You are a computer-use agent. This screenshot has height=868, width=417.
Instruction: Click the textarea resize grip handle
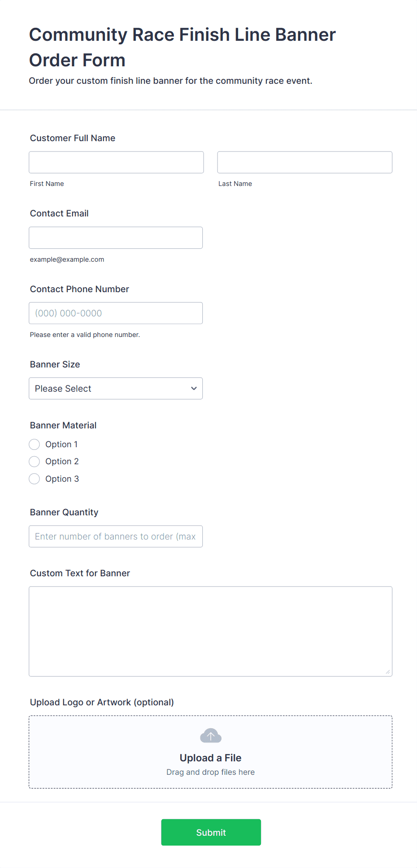pos(387,671)
